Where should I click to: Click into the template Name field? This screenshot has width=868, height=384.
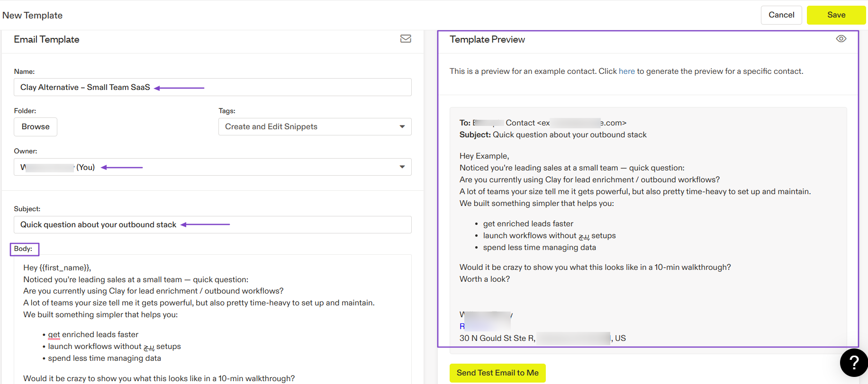coord(212,87)
